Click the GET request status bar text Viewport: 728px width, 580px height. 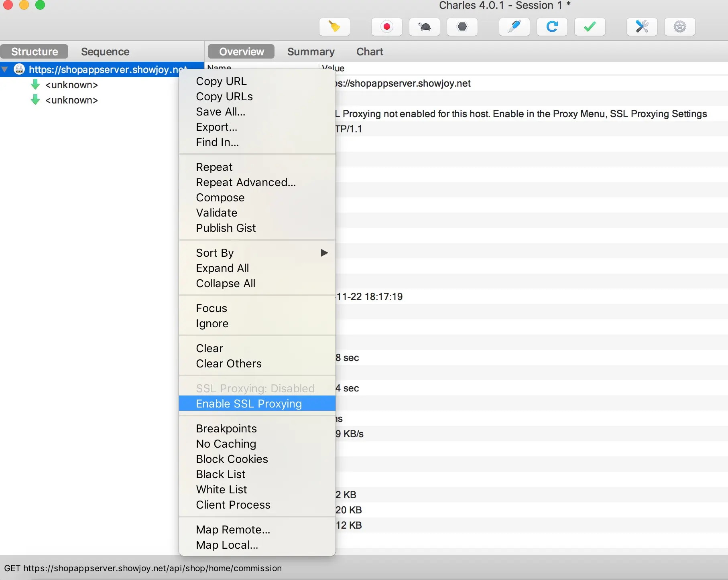143,568
